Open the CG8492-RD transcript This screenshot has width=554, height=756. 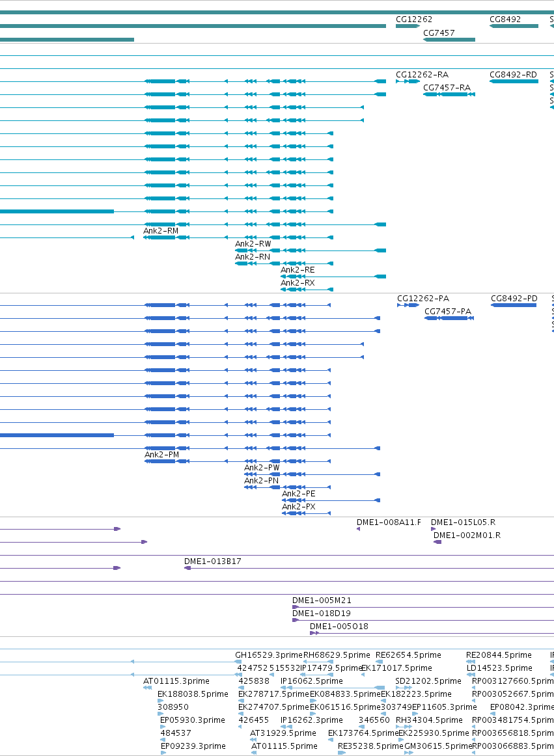(x=513, y=75)
